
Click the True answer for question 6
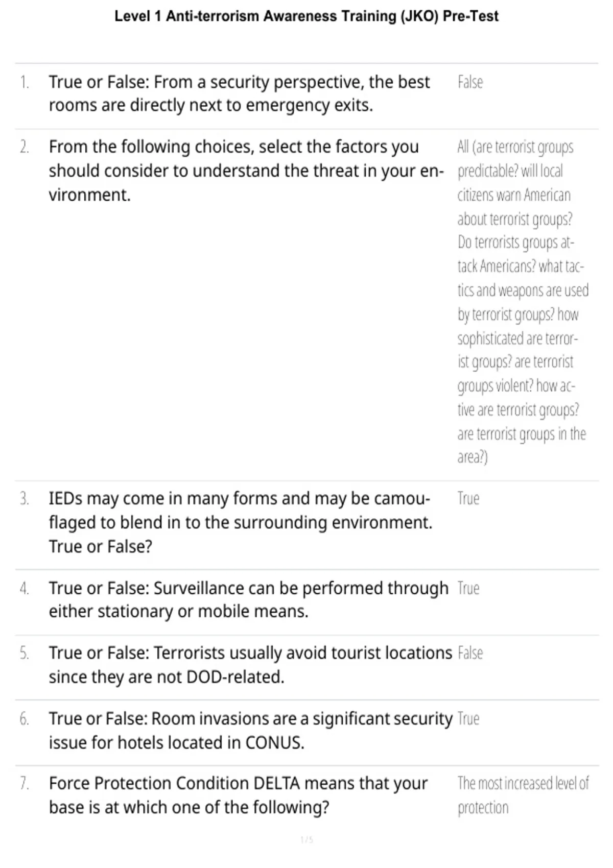pos(468,719)
